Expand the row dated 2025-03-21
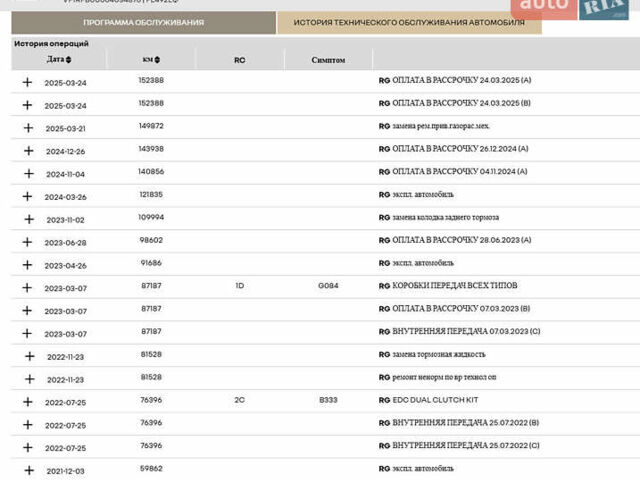The width and height of the screenshot is (640, 480). click(x=28, y=128)
